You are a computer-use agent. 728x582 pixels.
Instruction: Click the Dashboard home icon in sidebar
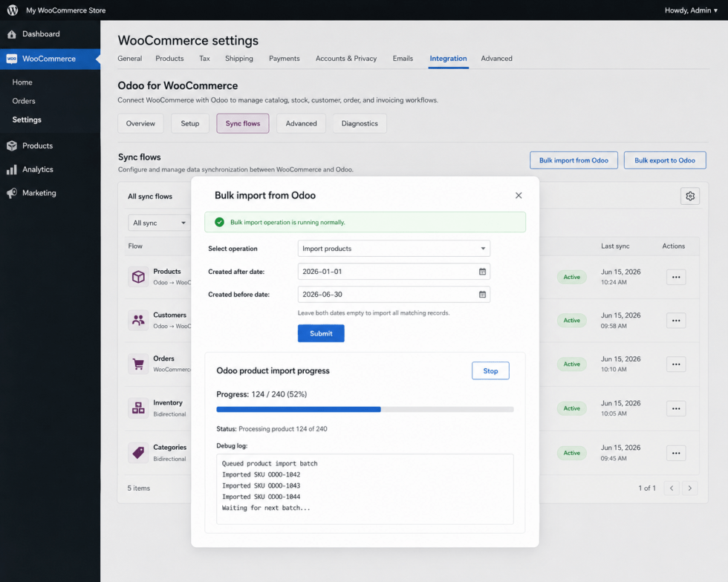pyautogui.click(x=12, y=34)
